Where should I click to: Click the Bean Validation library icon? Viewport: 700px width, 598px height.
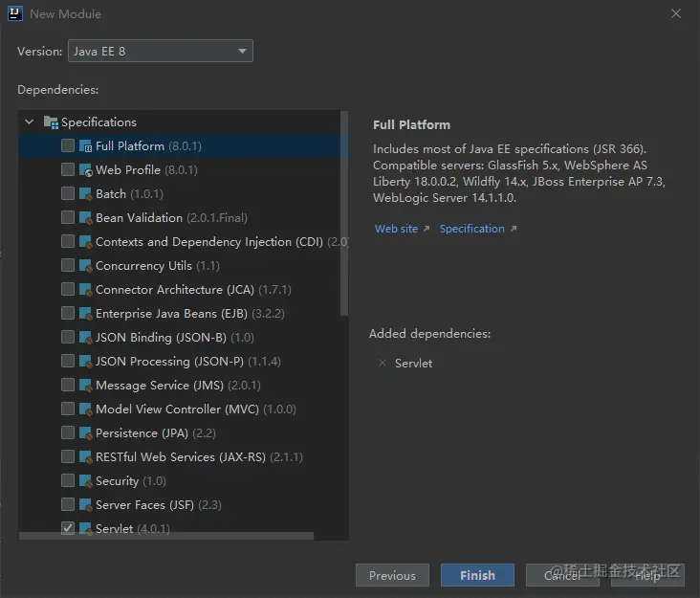pos(85,218)
